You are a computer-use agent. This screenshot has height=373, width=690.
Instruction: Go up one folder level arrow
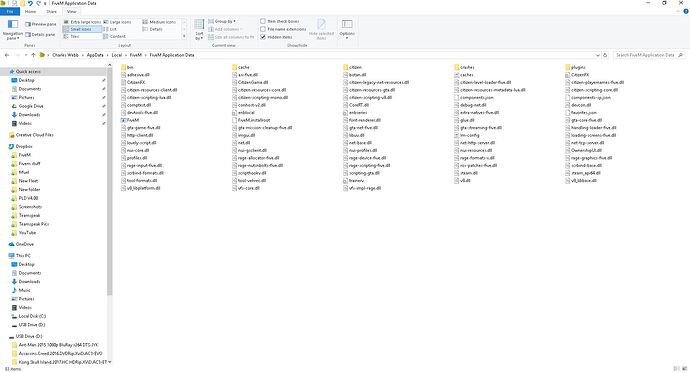(33, 55)
